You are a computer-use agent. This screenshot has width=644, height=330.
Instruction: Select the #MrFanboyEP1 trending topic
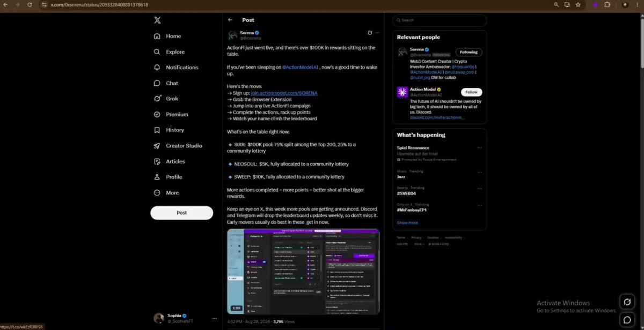[x=413, y=210]
